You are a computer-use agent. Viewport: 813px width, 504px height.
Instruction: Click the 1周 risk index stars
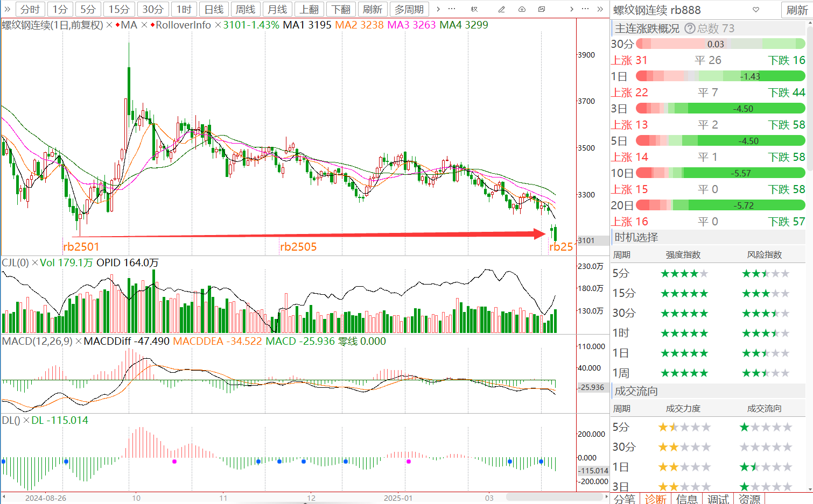click(766, 373)
